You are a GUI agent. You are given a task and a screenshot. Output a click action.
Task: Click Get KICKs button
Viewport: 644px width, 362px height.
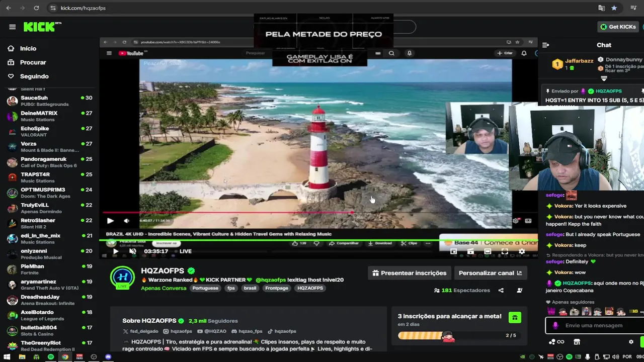(618, 27)
